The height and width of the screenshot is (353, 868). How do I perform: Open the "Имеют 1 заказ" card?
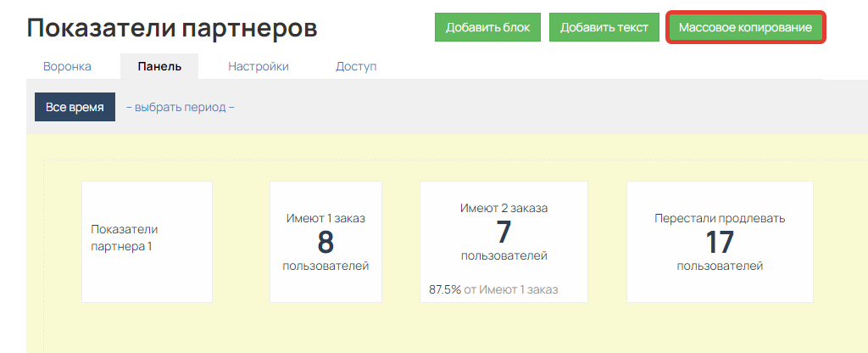325,242
